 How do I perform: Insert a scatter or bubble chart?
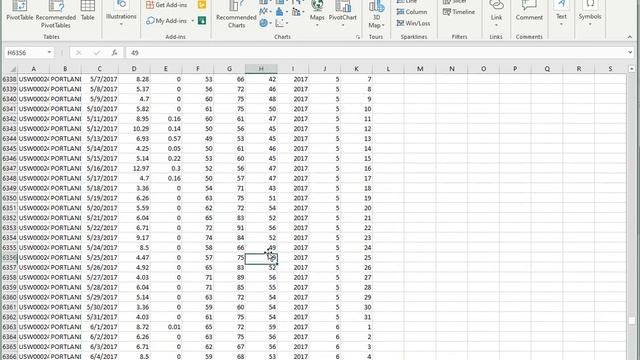point(280,23)
